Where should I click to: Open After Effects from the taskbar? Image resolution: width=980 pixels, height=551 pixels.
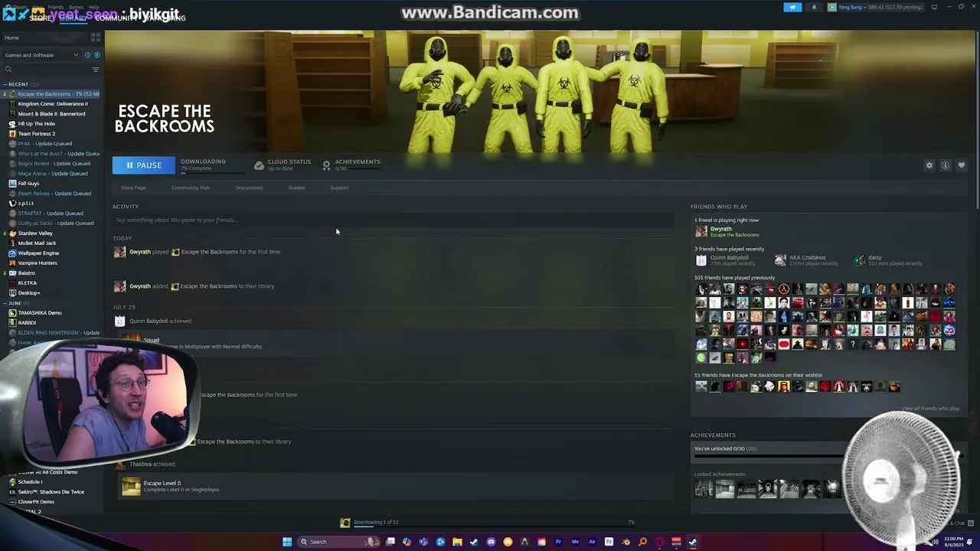pos(592,542)
